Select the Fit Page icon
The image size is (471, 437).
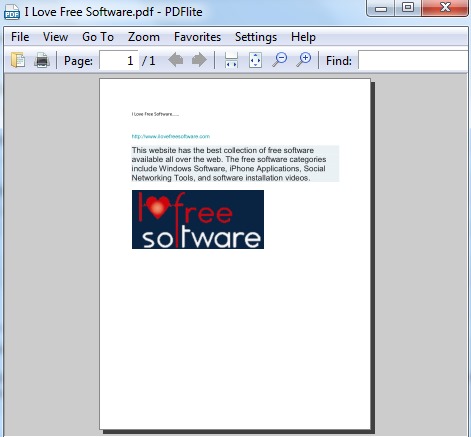pyautogui.click(x=255, y=60)
